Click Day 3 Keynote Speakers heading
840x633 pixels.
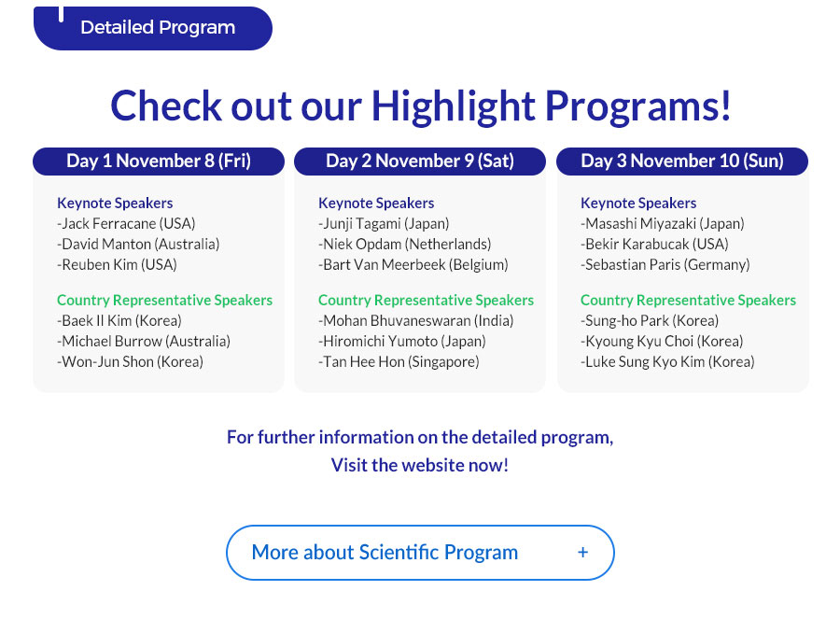tap(638, 204)
